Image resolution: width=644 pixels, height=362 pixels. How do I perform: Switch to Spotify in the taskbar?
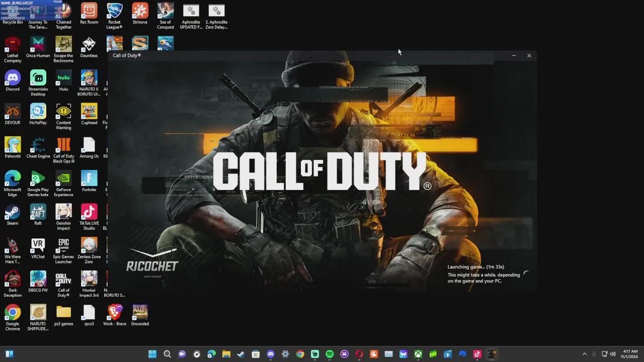[330, 354]
